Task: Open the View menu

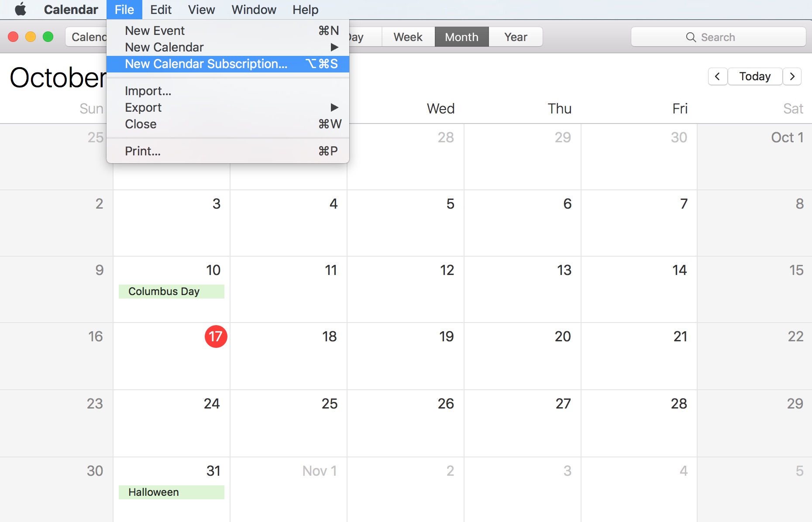Action: point(201,10)
